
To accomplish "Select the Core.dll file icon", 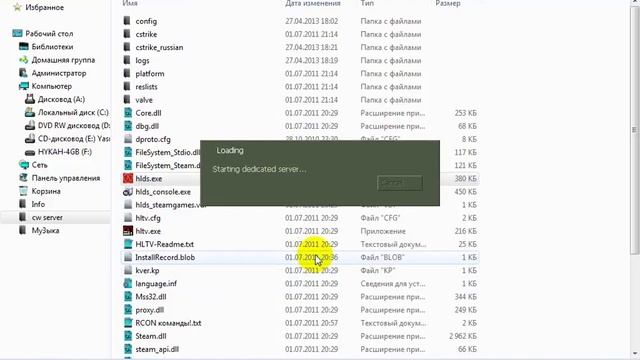I will click(128, 113).
